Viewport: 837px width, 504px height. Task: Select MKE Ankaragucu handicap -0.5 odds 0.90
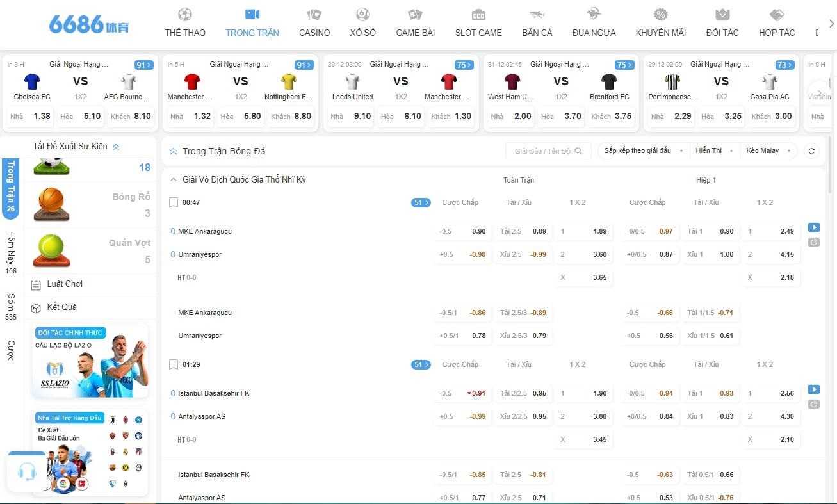pos(462,231)
